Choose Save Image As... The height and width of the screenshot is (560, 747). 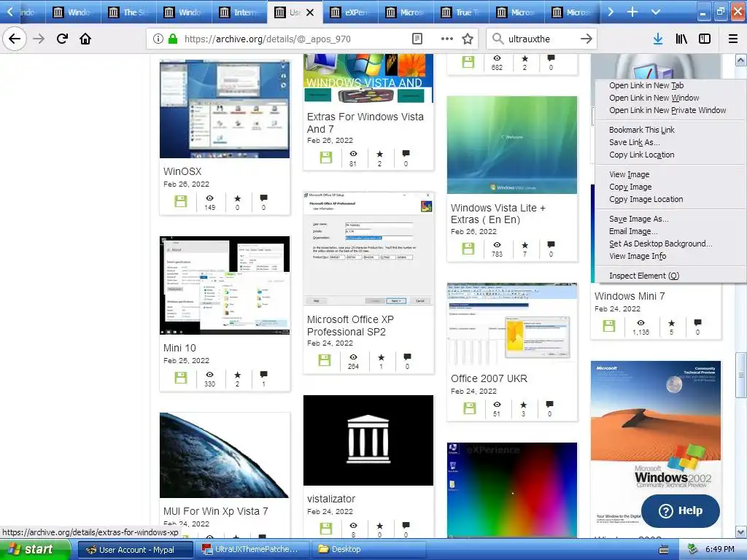click(x=638, y=219)
